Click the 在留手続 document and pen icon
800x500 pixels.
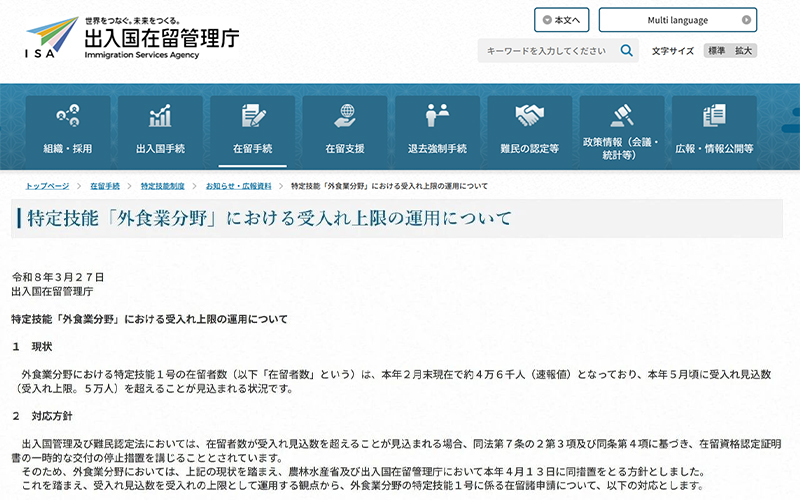click(x=253, y=115)
